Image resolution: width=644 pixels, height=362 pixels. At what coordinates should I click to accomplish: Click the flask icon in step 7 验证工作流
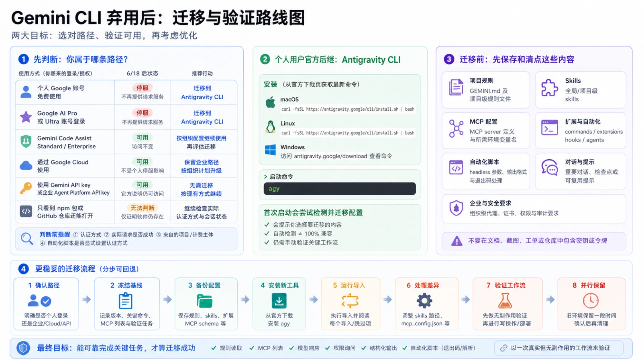(x=505, y=301)
